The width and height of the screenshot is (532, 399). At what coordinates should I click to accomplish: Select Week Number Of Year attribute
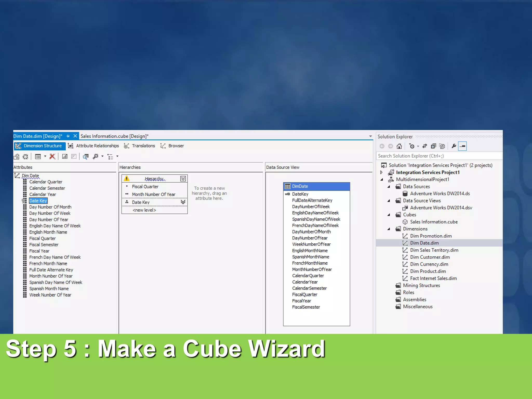tap(50, 295)
